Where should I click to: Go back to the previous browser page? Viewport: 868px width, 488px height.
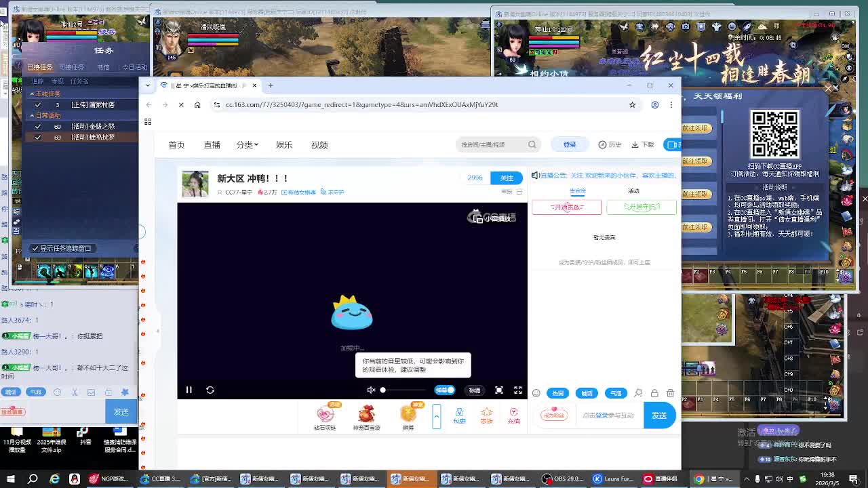point(149,104)
